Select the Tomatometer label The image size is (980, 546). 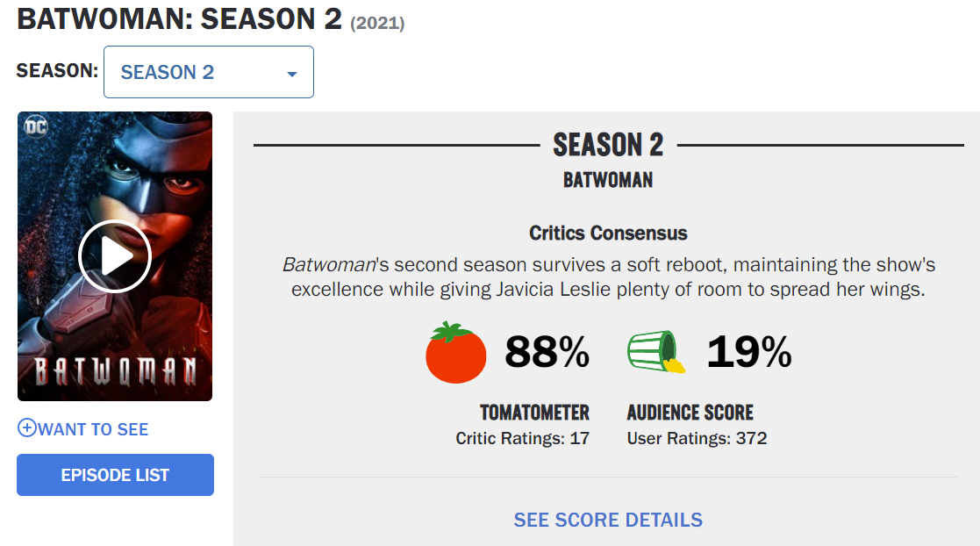(534, 413)
